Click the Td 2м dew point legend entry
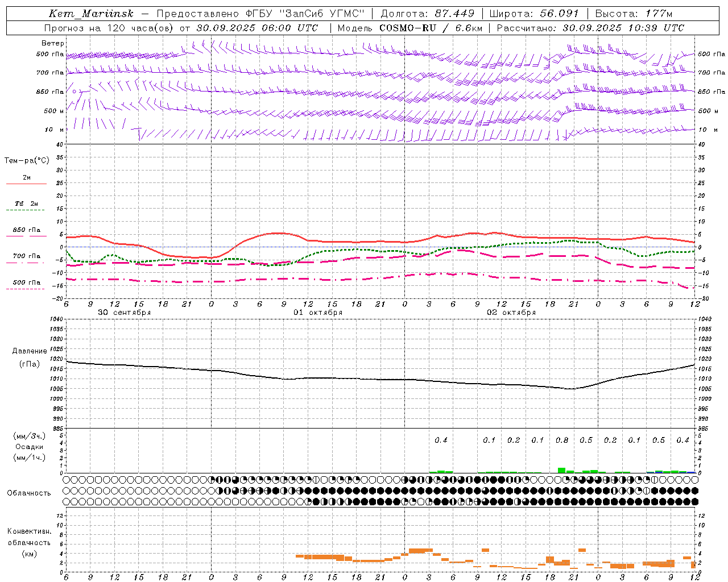This screenshot has width=728, height=582. 26,203
